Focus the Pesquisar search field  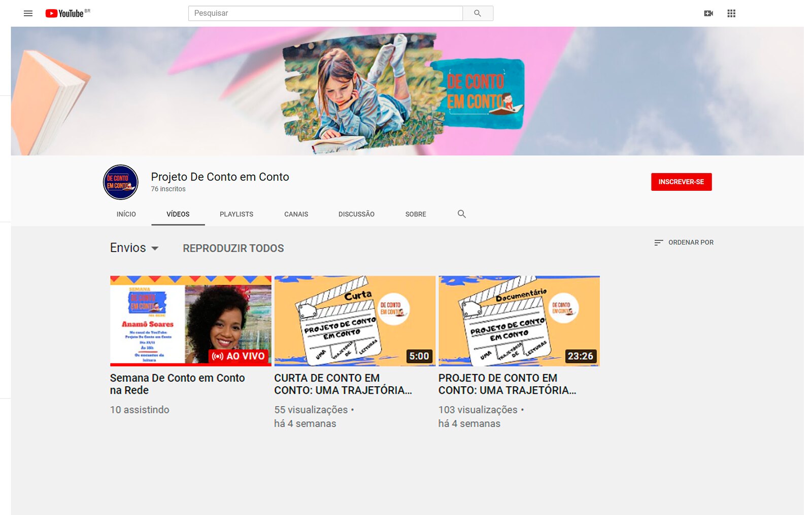click(x=325, y=13)
